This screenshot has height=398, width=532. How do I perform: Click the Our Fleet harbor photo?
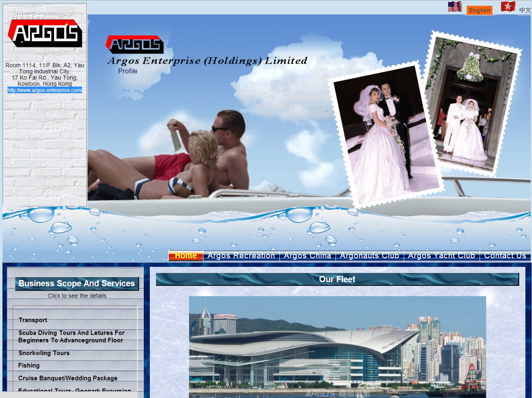coord(337,346)
